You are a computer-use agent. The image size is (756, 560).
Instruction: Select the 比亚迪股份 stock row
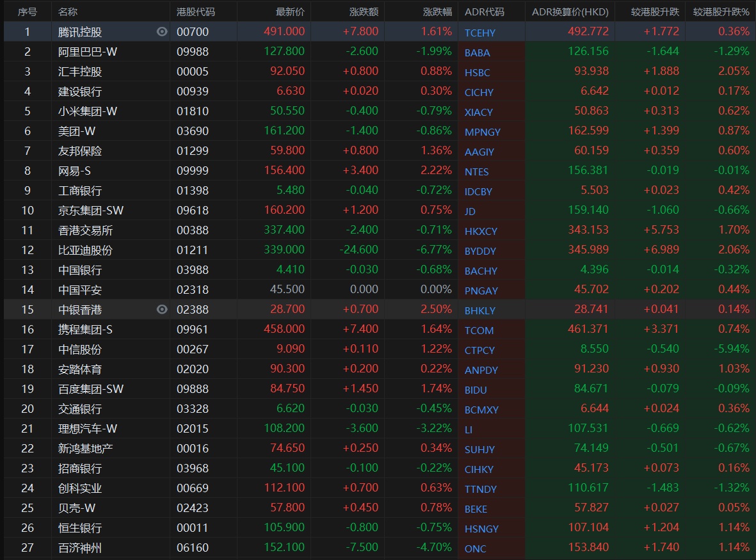pos(85,250)
